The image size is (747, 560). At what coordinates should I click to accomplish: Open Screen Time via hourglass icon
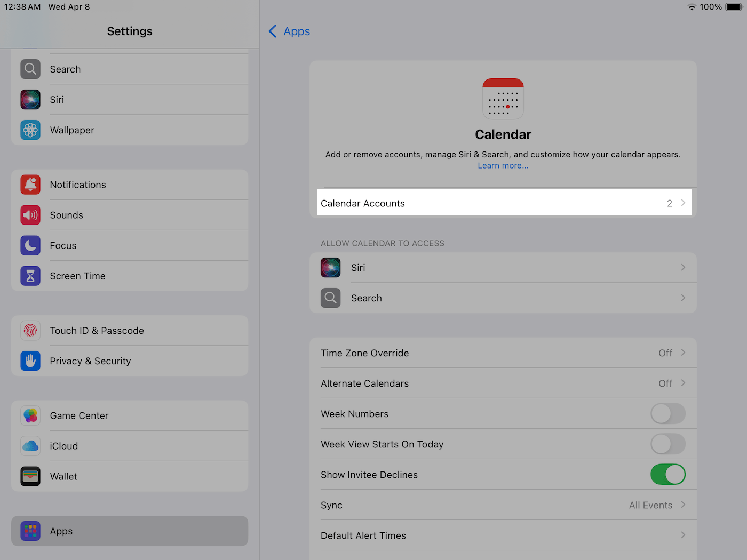click(x=30, y=276)
